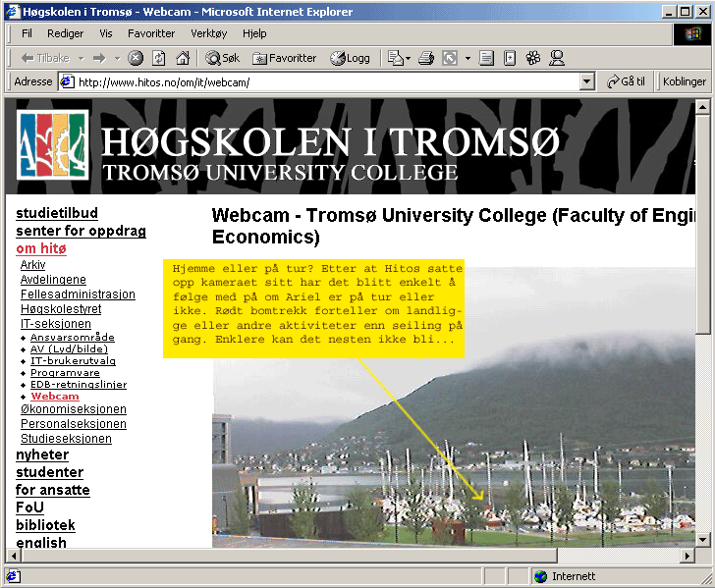Viewport: 715px width, 588px height.
Task: Open the Fellesadministrasjon link
Action: tap(78, 294)
